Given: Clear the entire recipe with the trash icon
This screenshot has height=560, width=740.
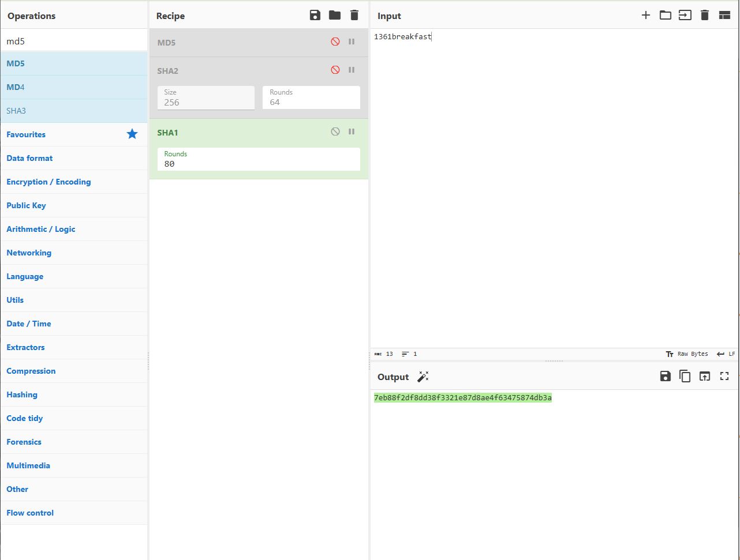Looking at the screenshot, I should pos(354,15).
